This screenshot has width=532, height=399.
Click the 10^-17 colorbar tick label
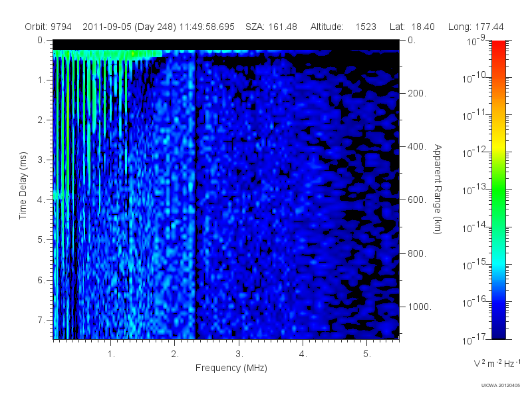coord(475,339)
